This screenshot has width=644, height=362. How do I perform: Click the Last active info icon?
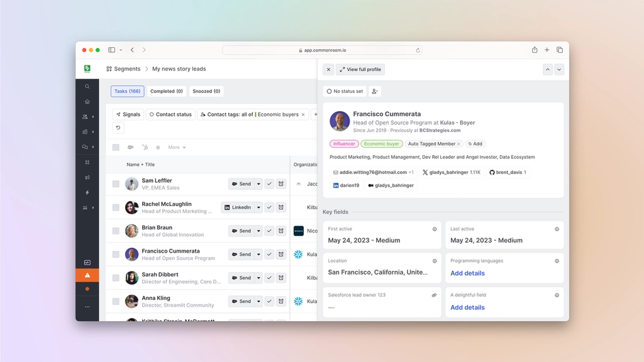click(x=557, y=229)
